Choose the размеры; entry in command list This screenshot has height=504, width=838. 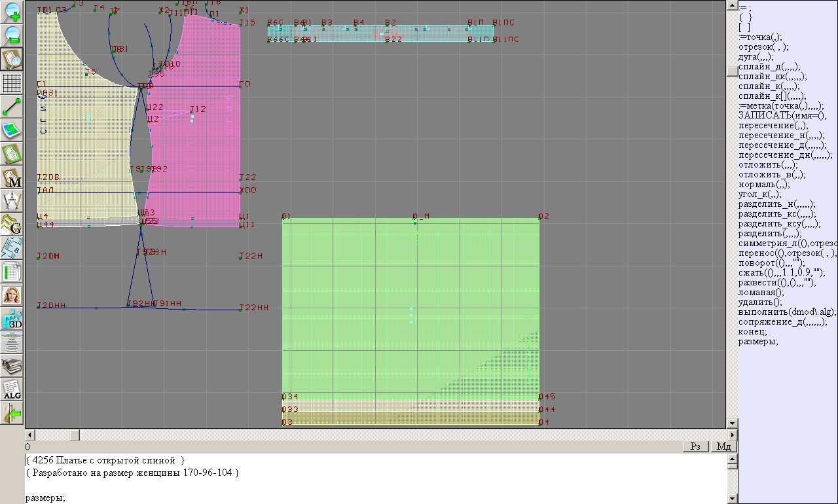[x=758, y=342]
